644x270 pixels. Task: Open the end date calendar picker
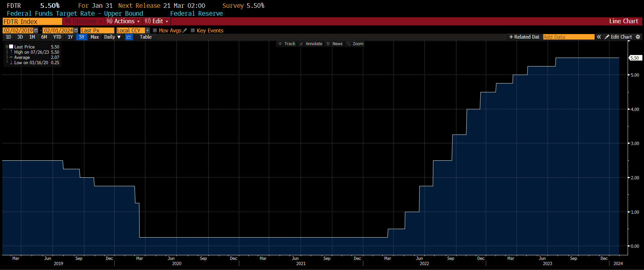(x=76, y=30)
